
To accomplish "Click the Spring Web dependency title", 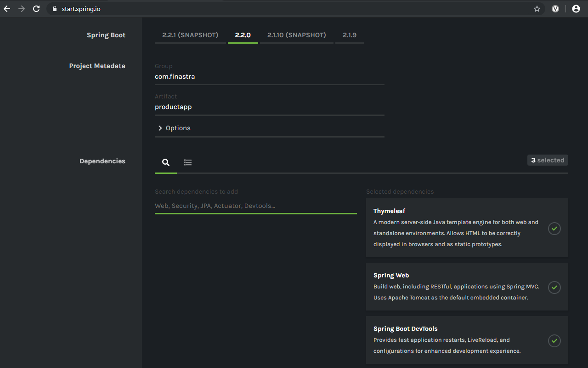I will click(x=391, y=276).
